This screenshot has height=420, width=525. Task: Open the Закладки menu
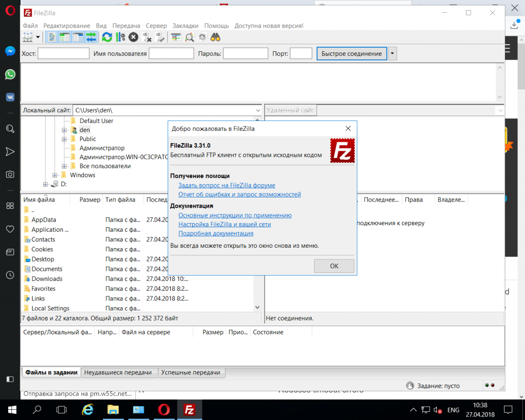(185, 26)
